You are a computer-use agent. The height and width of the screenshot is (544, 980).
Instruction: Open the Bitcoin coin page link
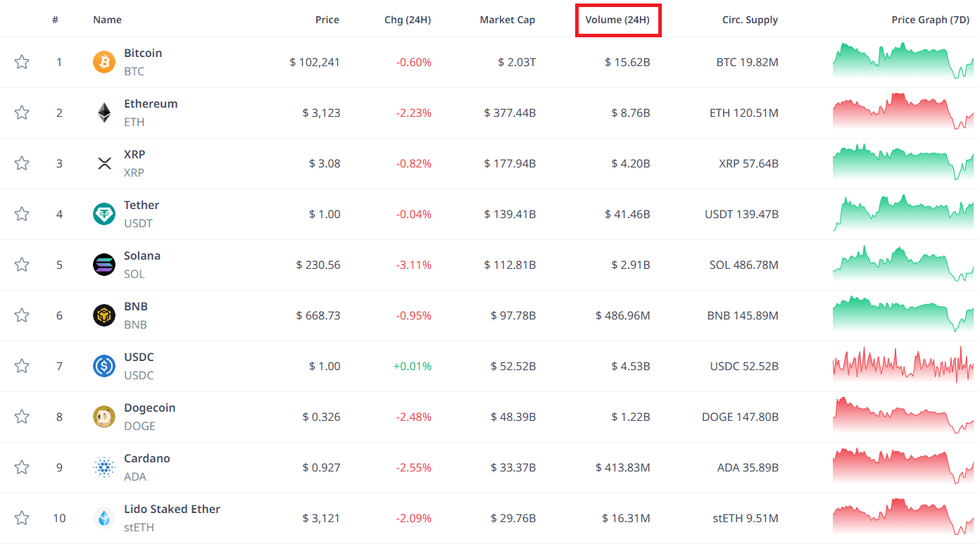coord(143,53)
